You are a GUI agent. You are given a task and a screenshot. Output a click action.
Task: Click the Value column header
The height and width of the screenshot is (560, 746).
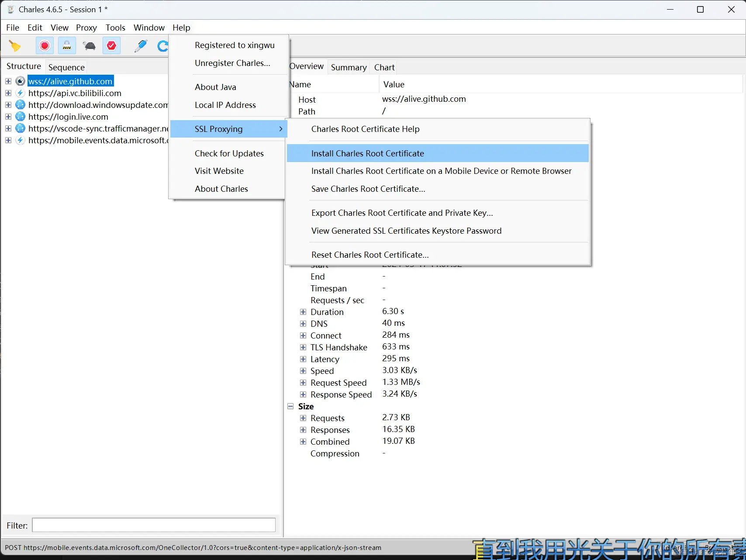coord(560,84)
